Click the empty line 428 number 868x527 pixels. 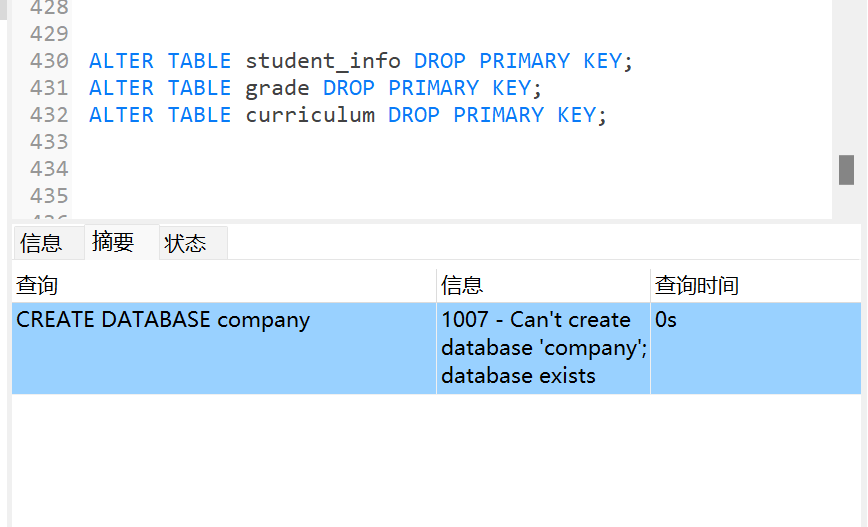click(x=49, y=8)
